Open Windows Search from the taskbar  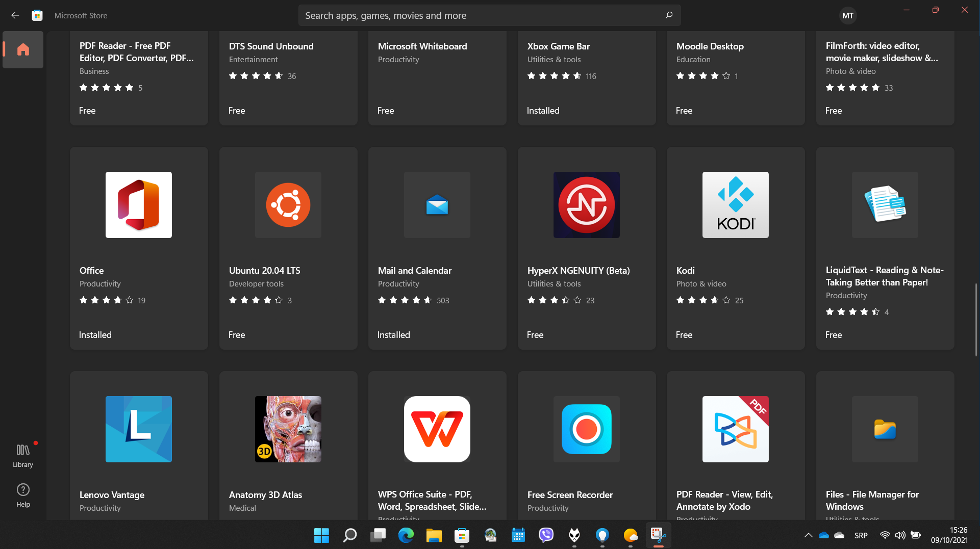point(350,535)
